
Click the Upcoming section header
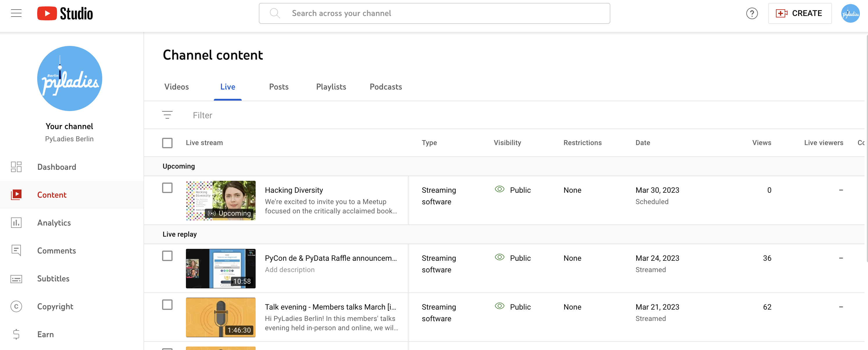coord(179,166)
